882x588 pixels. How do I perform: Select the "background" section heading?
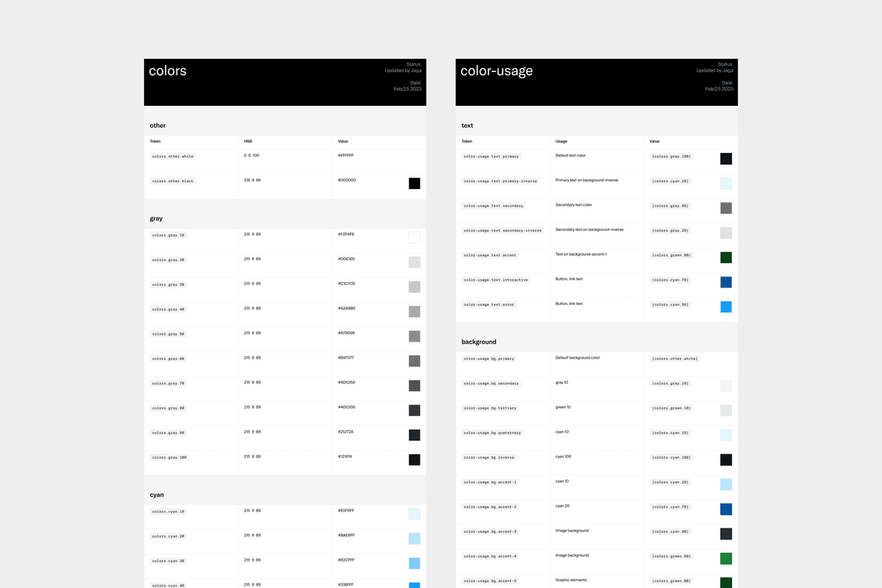click(x=478, y=342)
